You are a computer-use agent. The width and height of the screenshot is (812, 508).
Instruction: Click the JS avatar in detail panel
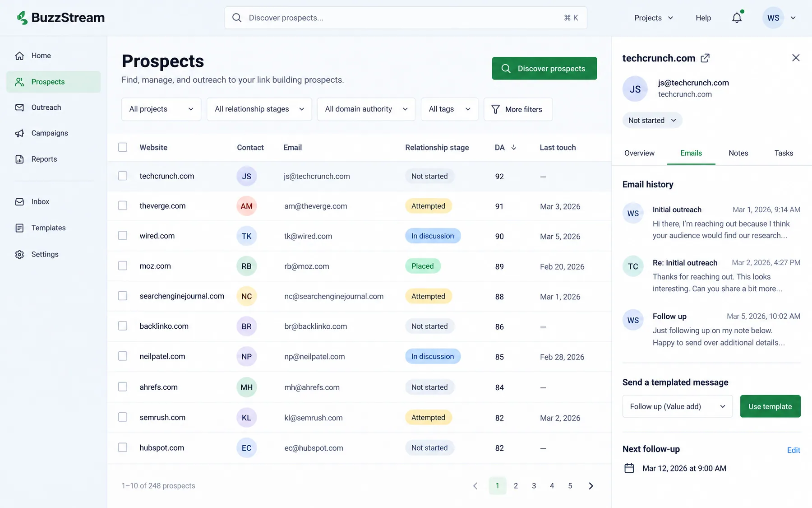pyautogui.click(x=635, y=89)
